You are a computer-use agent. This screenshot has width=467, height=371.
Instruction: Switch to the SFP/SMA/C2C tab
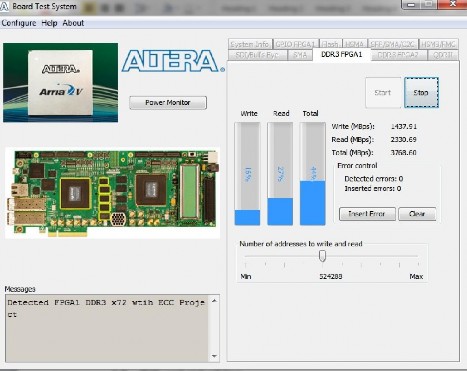tap(392, 44)
